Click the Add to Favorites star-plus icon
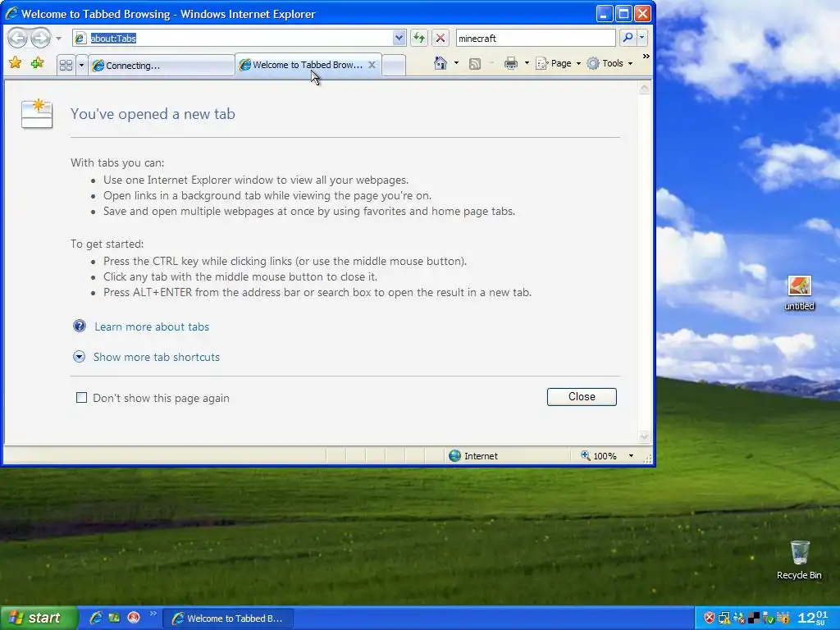The height and width of the screenshot is (630, 840). [x=37, y=63]
